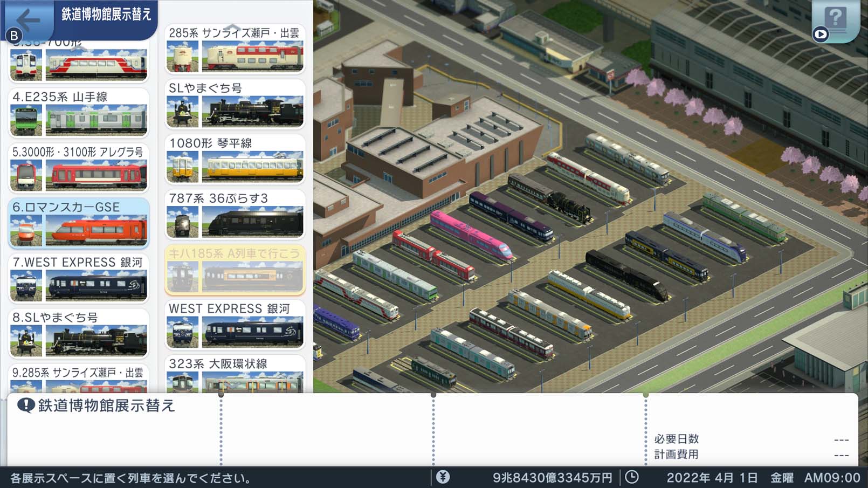Click the scroll-up chevron above the train options
The image size is (868, 488).
click(x=232, y=27)
